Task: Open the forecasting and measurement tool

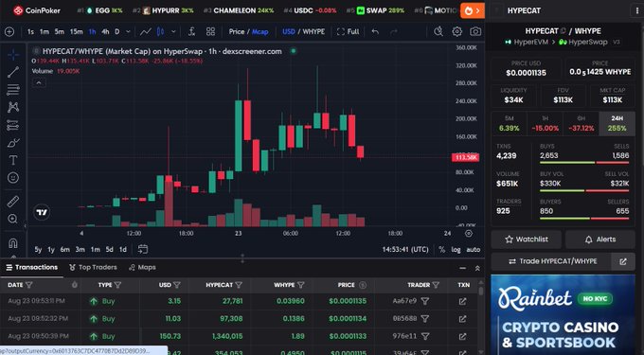Action: point(13,125)
